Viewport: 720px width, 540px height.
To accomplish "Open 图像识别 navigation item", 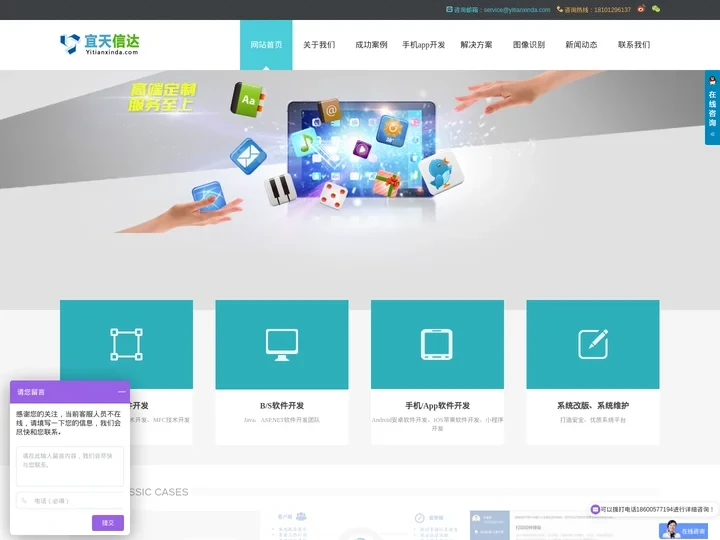I will (x=529, y=45).
